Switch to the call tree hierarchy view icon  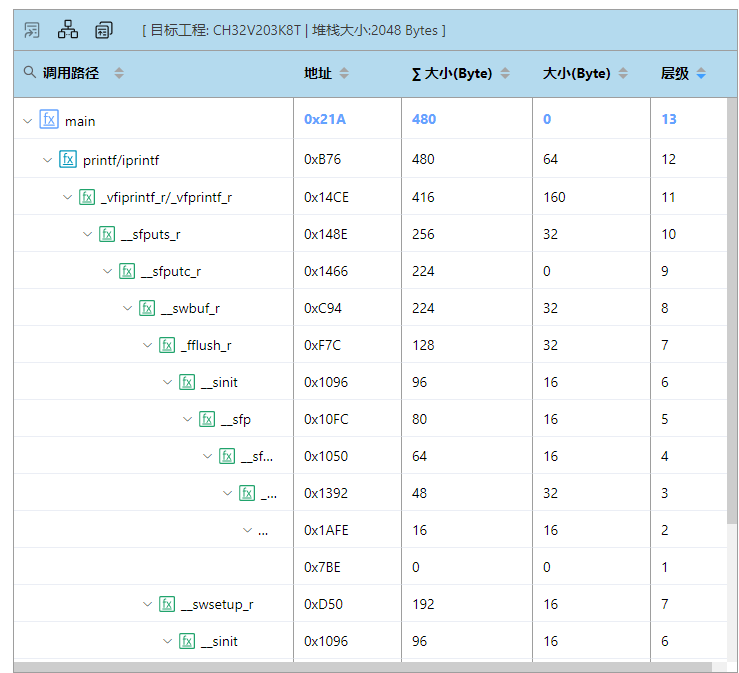pyautogui.click(x=68, y=29)
